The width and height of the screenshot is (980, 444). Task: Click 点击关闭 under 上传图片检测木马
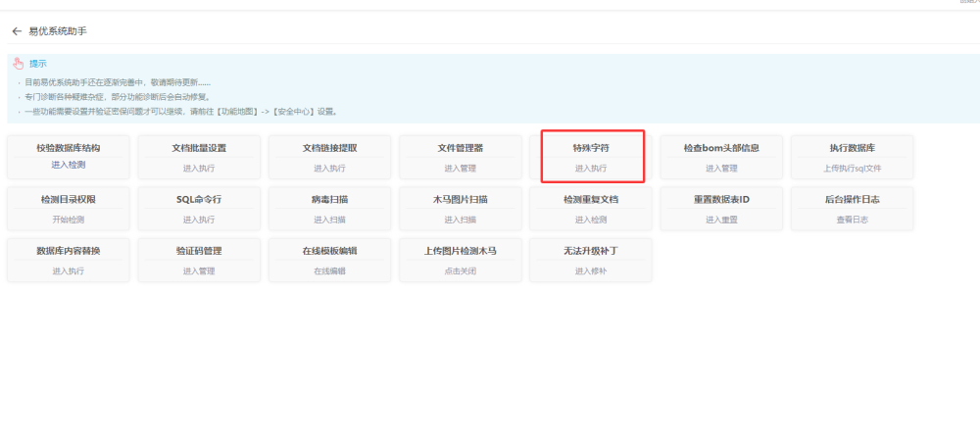pos(460,271)
